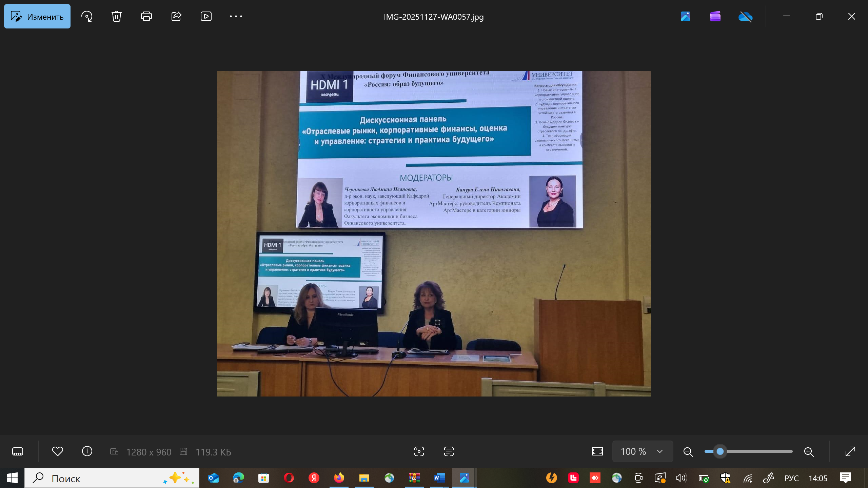The height and width of the screenshot is (488, 868).
Task: Enter full screen with the arrows icon
Action: (850, 451)
